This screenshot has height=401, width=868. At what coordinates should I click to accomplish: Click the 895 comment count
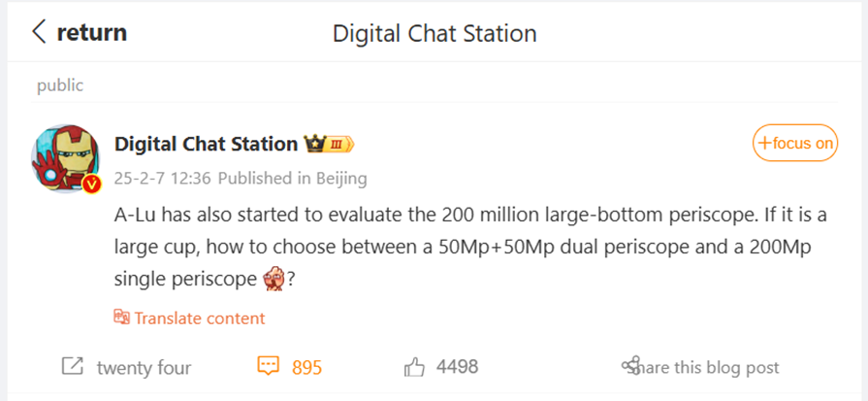click(x=306, y=368)
